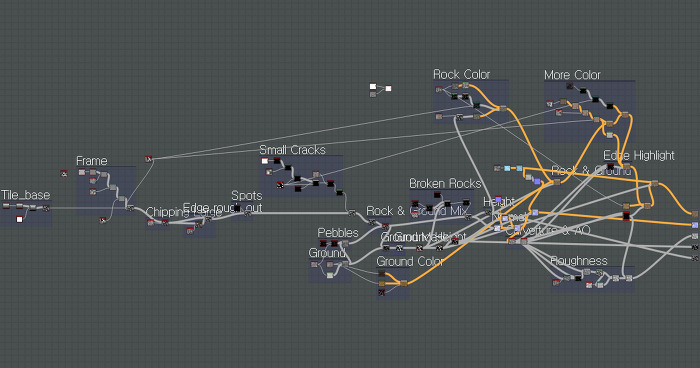Click the first node in Tile_base frame

(x=6, y=206)
